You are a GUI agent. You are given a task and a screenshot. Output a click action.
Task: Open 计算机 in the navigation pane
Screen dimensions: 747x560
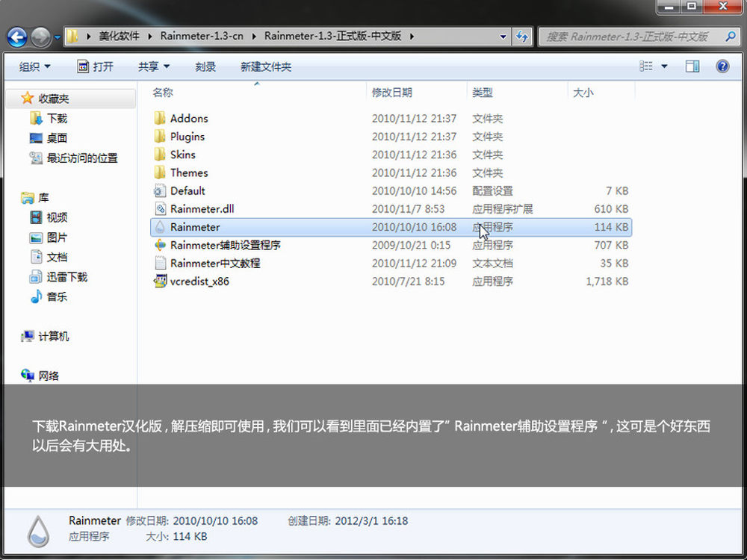click(x=53, y=337)
